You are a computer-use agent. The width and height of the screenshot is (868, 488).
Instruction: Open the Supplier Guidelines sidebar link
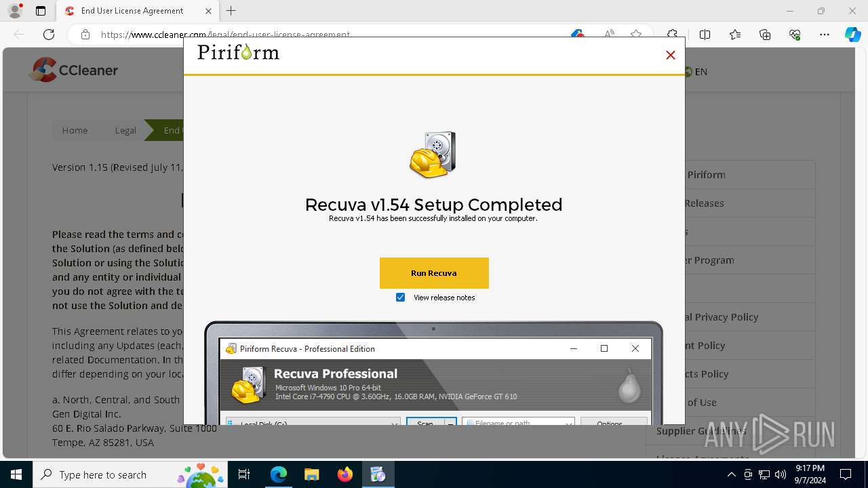click(701, 431)
